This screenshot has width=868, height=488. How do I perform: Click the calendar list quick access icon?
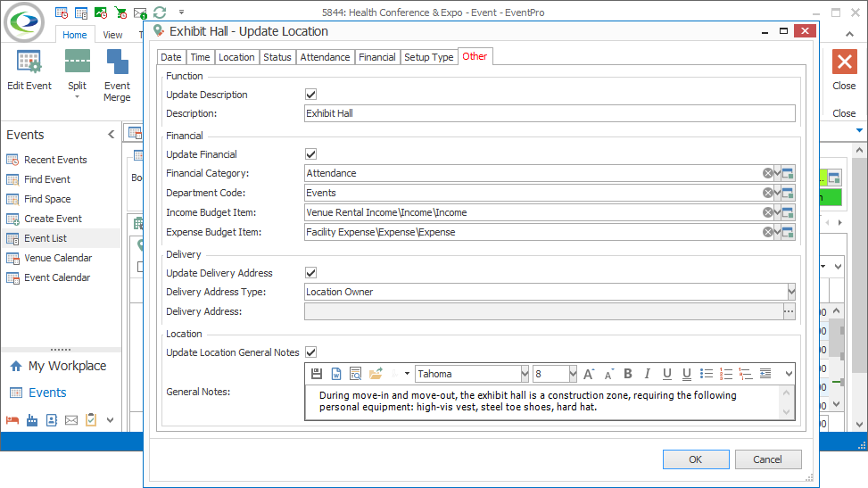pyautogui.click(x=81, y=12)
